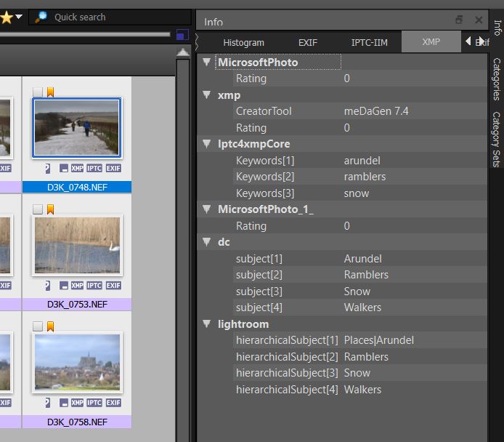Click the EXIF badge under D3K_0758.NEF
This screenshot has width=504, height=442.
click(113, 403)
